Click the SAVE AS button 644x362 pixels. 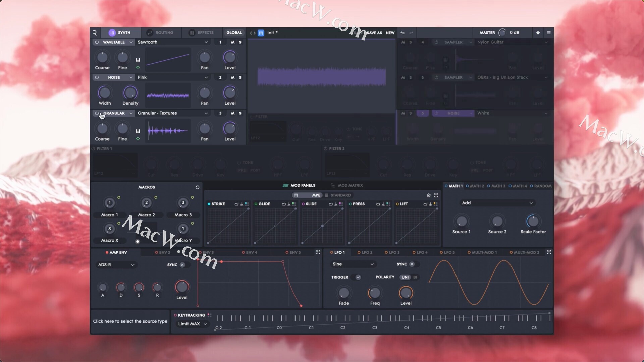pyautogui.click(x=374, y=33)
